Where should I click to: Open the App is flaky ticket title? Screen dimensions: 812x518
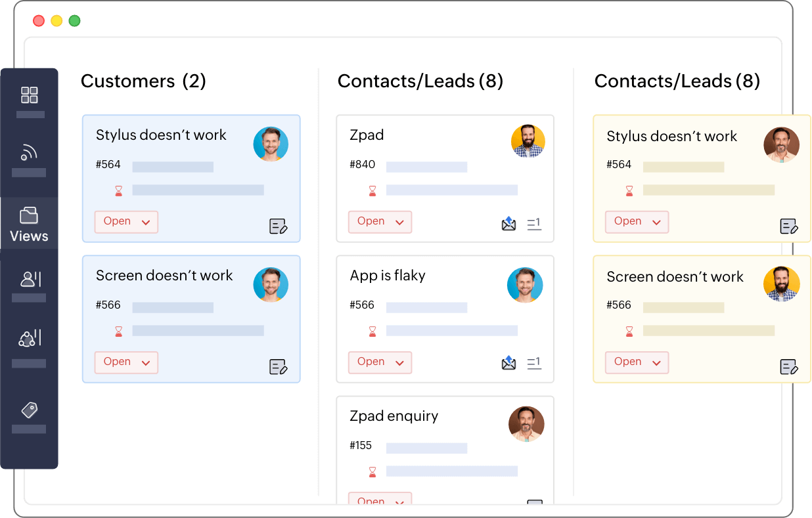pos(388,276)
